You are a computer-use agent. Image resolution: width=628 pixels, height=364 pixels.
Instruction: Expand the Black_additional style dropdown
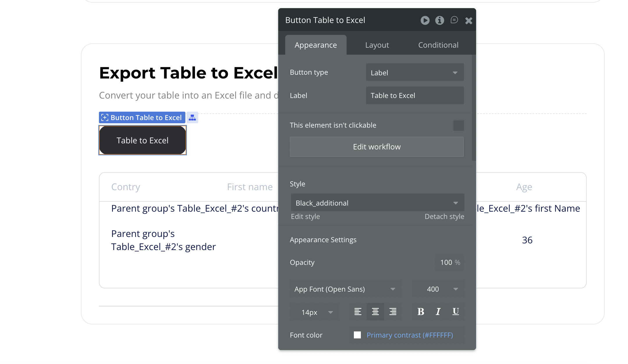coord(377,203)
